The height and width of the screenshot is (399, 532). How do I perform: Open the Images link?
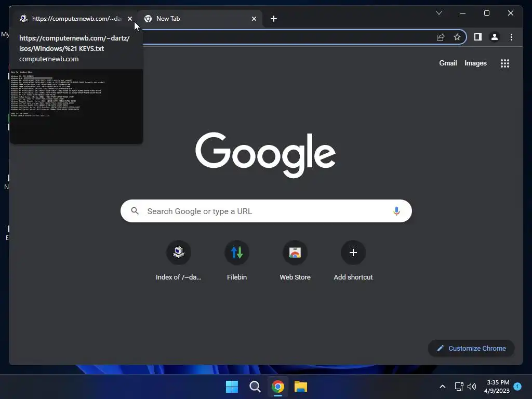pyautogui.click(x=475, y=63)
